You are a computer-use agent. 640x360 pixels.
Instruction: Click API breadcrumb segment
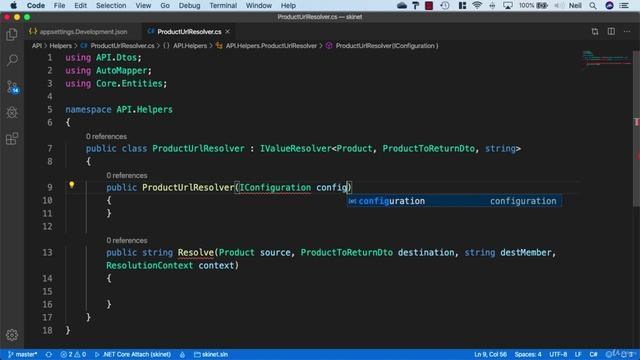[x=37, y=46]
